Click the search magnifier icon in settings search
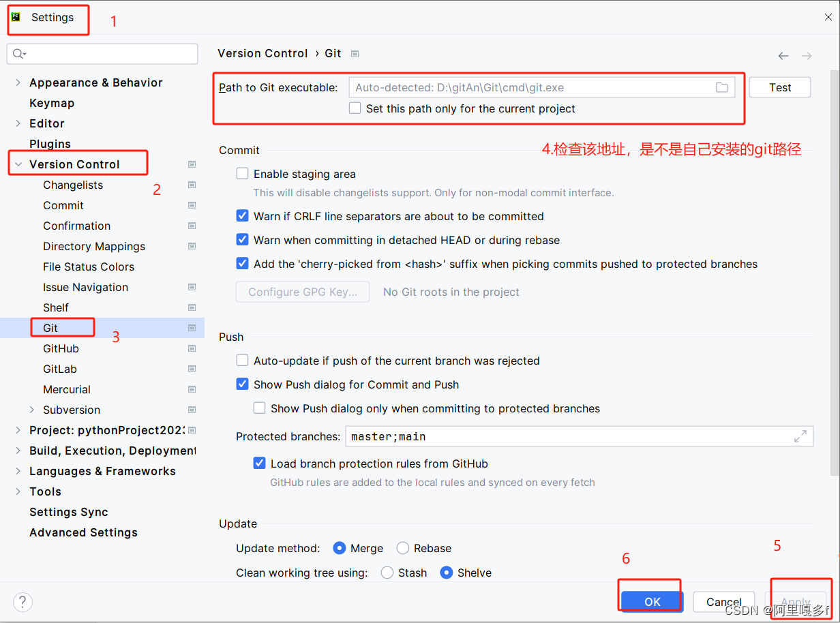Viewport: 840px width, 623px height. [20, 54]
